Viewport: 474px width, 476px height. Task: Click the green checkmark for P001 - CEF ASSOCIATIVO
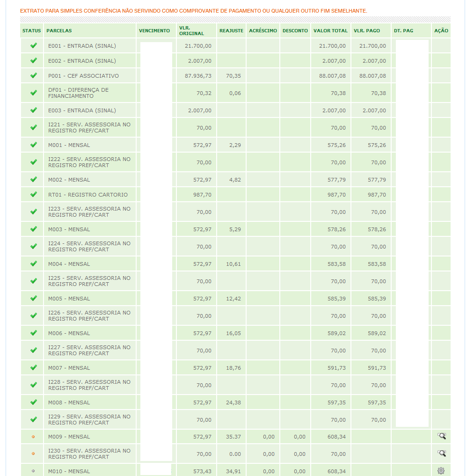tap(33, 75)
